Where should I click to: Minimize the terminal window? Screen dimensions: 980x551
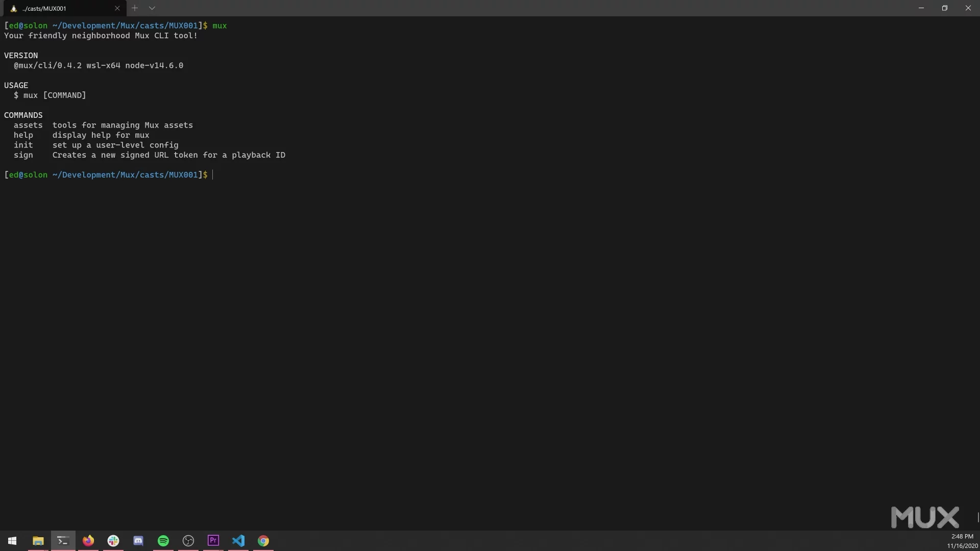tap(921, 8)
